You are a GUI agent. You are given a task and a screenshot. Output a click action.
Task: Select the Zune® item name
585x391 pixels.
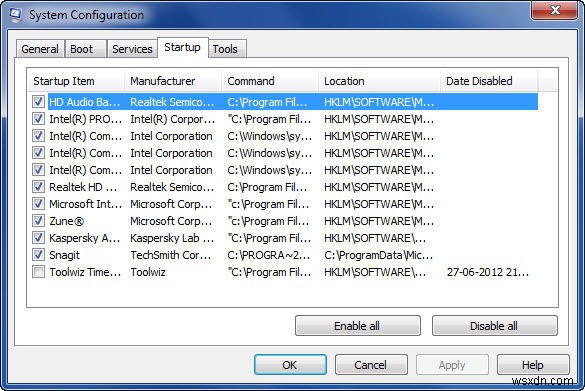(66, 221)
